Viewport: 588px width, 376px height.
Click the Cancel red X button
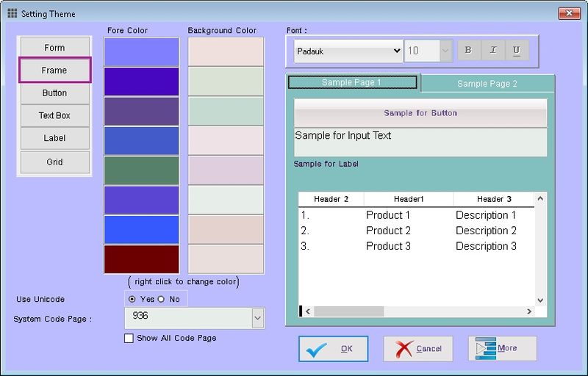tap(418, 349)
